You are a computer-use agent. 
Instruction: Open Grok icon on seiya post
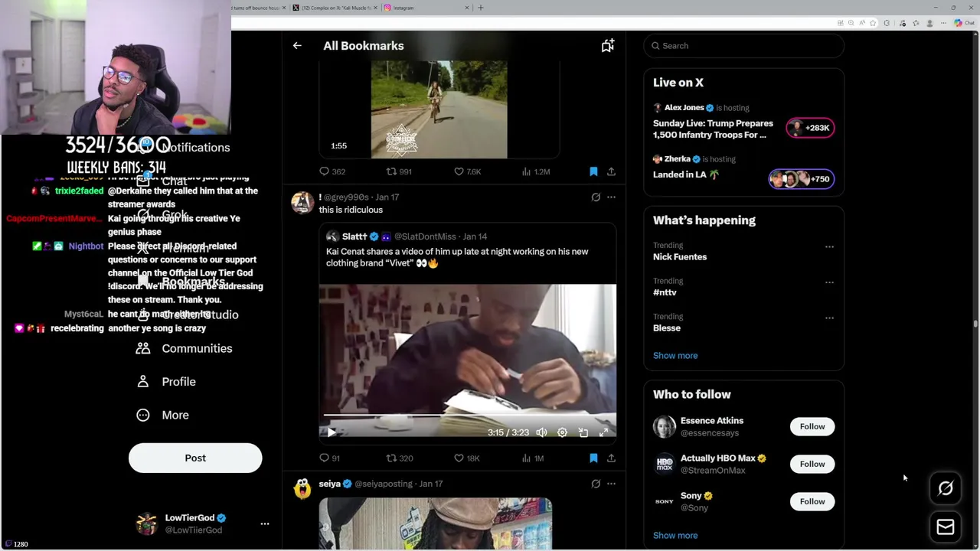click(x=596, y=484)
